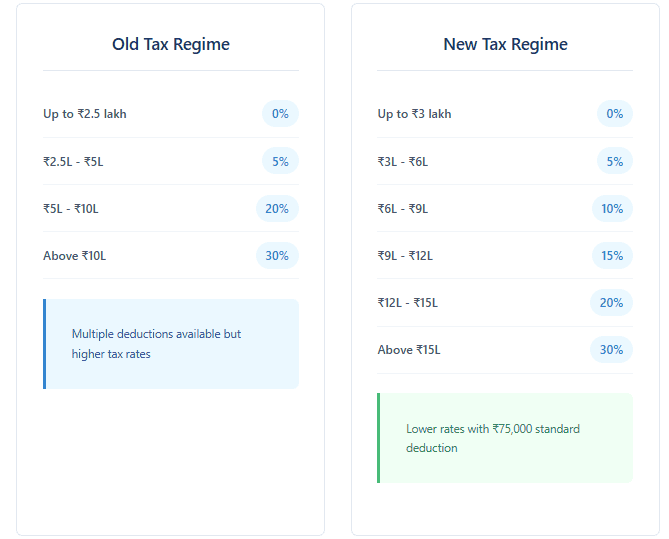Click the Old Tax Regime heading
This screenshot has width=669, height=539.
(x=170, y=44)
